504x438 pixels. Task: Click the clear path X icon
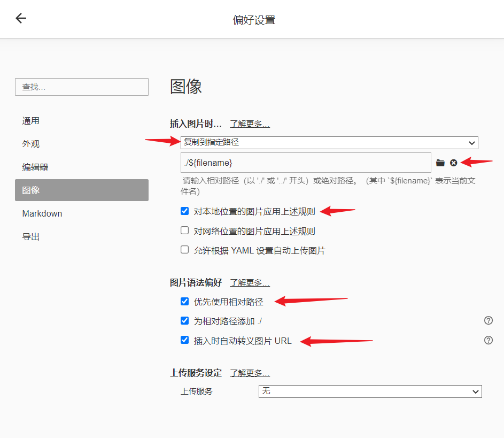(454, 163)
